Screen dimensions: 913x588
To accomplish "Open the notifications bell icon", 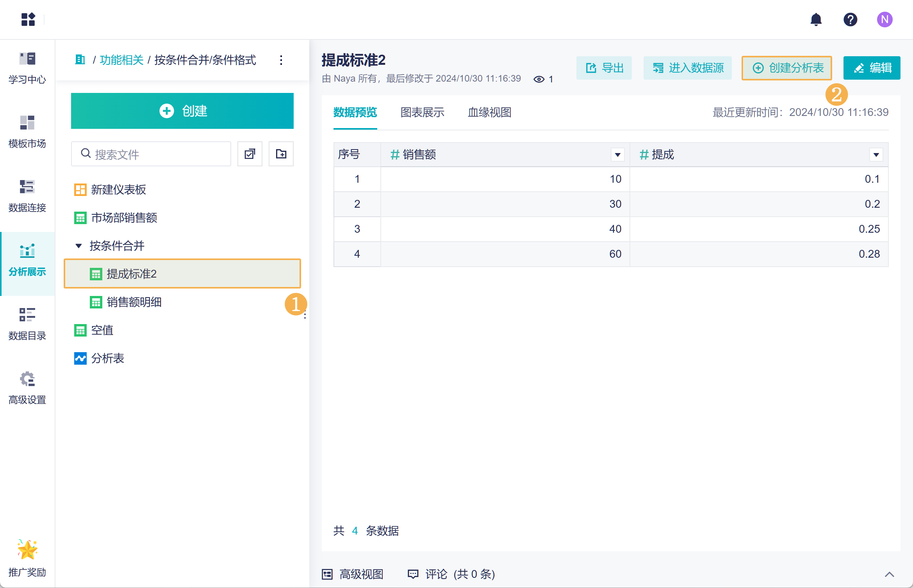I will pos(816,20).
